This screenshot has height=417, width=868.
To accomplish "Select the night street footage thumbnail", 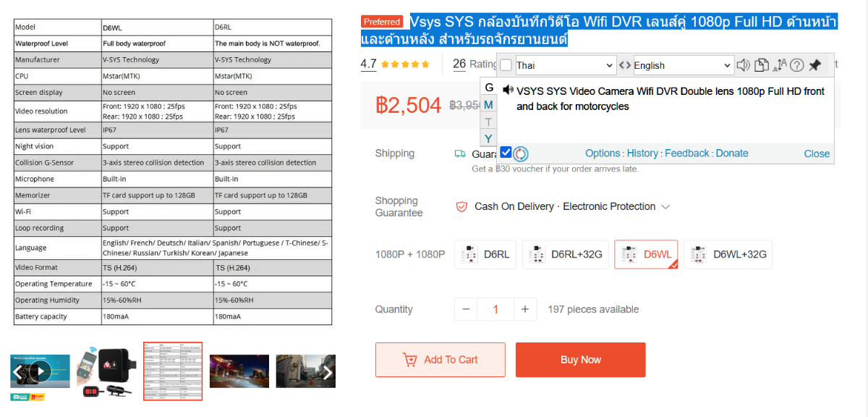I will click(x=239, y=371).
